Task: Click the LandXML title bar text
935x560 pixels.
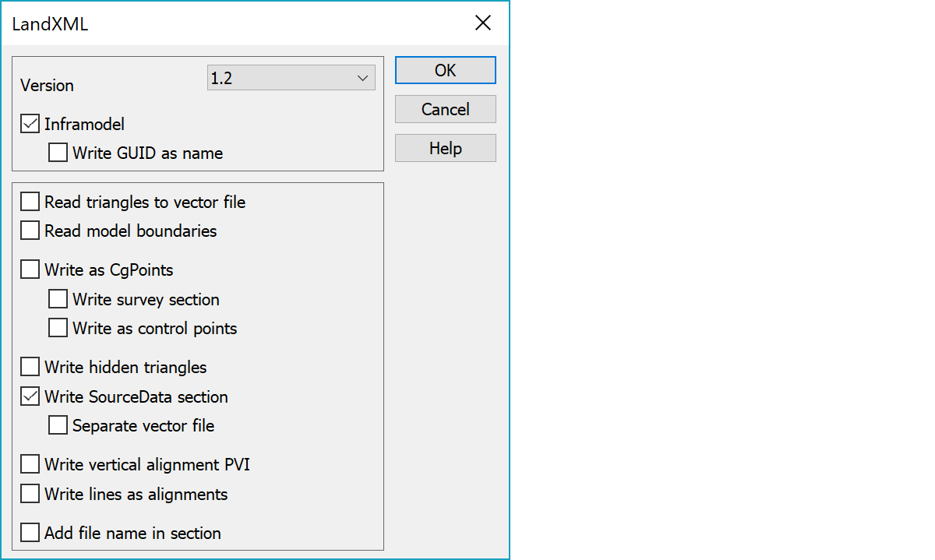Action: 50,24
